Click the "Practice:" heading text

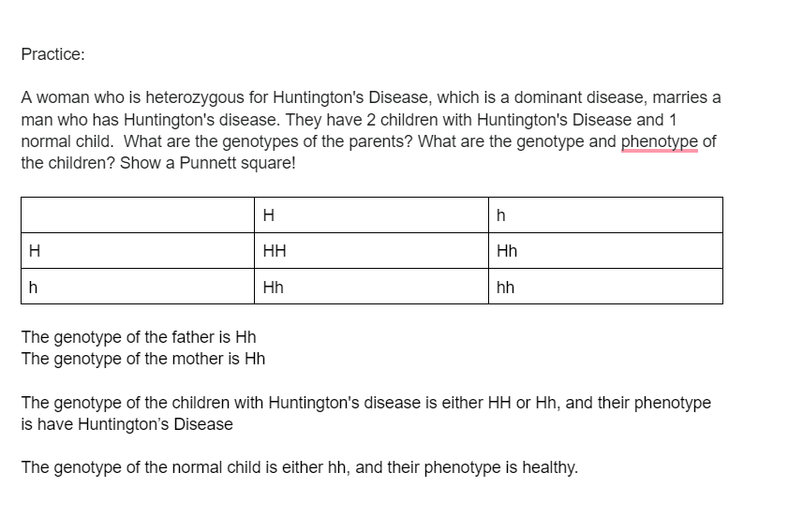(52, 54)
